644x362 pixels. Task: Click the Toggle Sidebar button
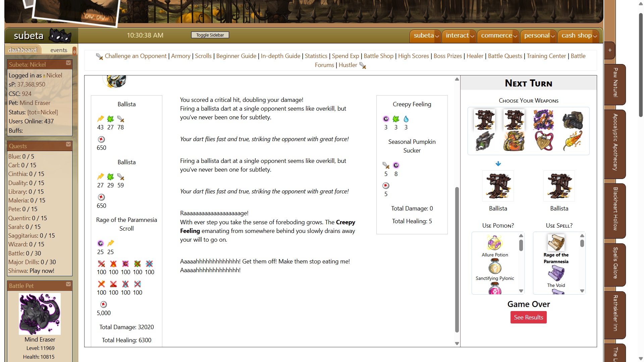(210, 35)
